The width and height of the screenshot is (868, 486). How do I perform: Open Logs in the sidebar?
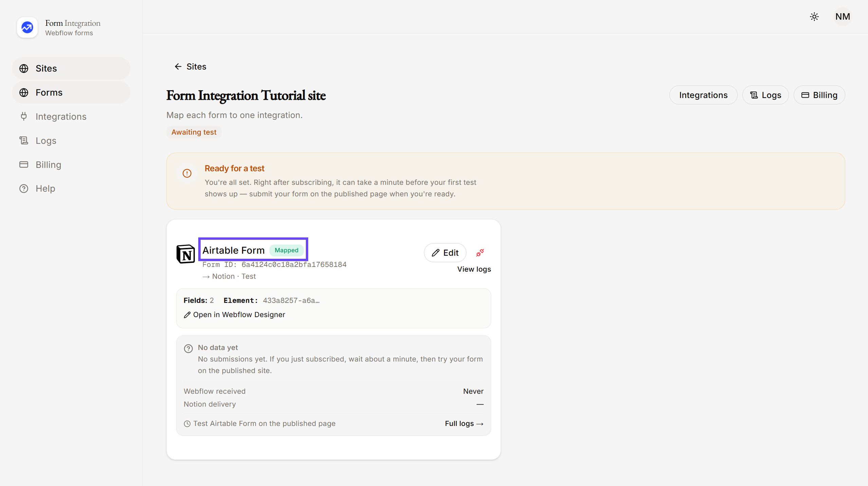pos(71,141)
